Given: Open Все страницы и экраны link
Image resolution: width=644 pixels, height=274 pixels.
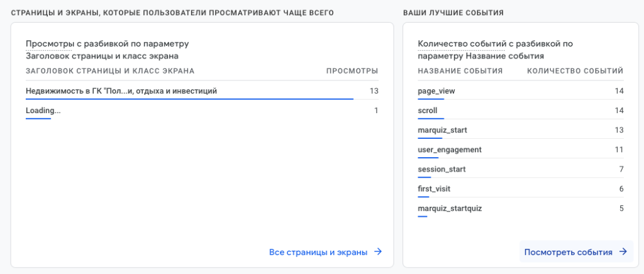Looking at the screenshot, I should click(318, 252).
